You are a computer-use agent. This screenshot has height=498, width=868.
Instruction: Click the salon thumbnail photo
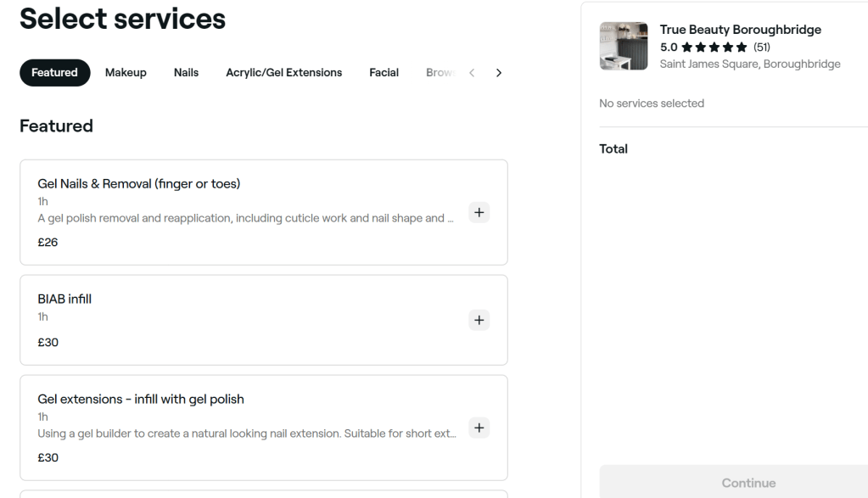[x=623, y=46]
